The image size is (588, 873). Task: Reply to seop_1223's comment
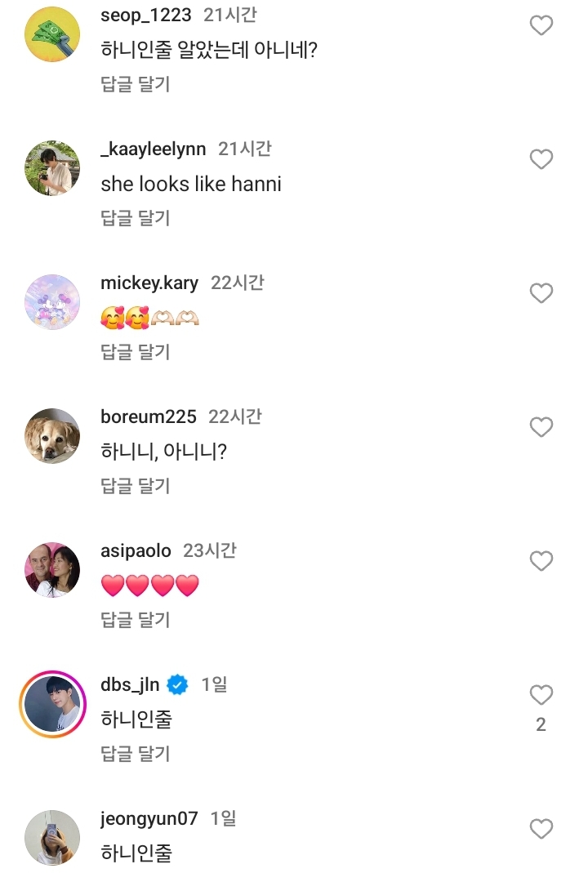coord(136,84)
